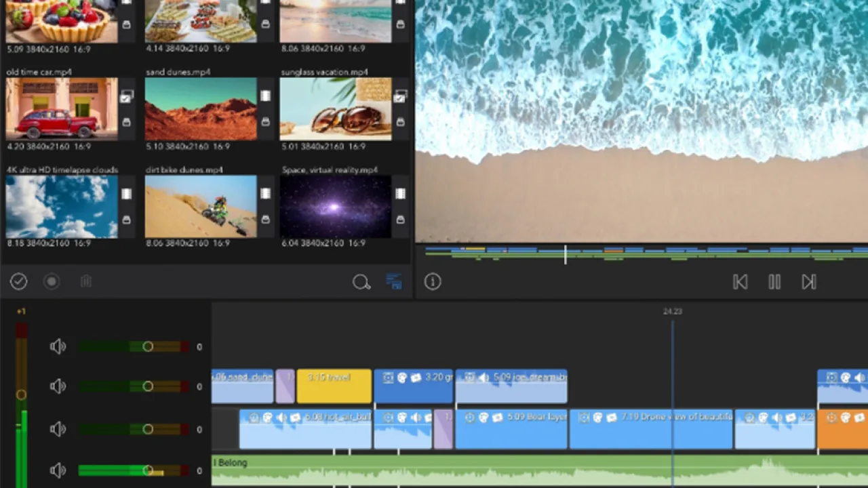Screen dimensions: 868x488
Task: Click the mini timeline overview under preview
Action: [646, 253]
